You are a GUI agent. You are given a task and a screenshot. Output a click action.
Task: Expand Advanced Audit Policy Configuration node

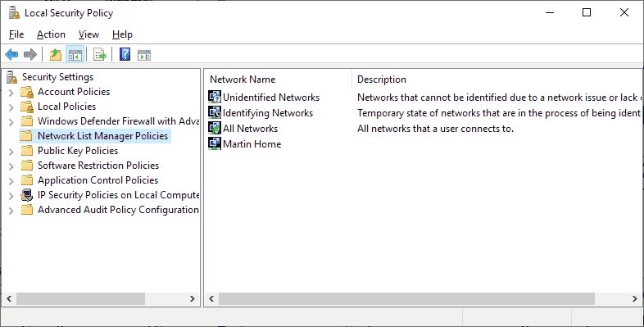[11, 211]
